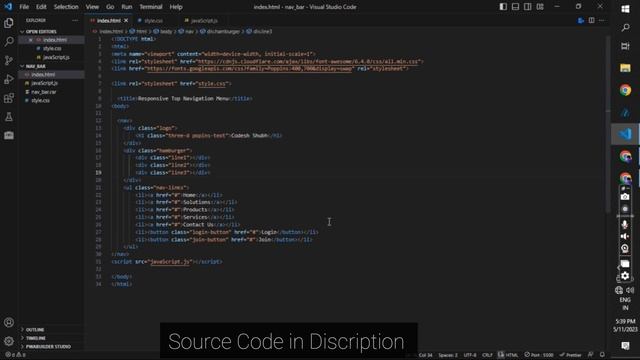Click the feedback icon in status bar

(x=590, y=355)
